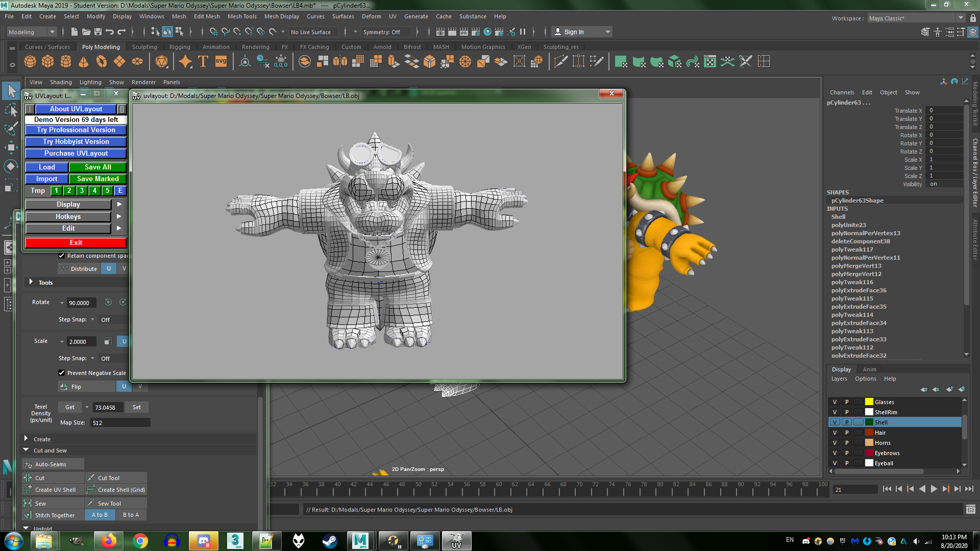
Task: Toggle visibility of ShellRim layer
Action: click(835, 412)
